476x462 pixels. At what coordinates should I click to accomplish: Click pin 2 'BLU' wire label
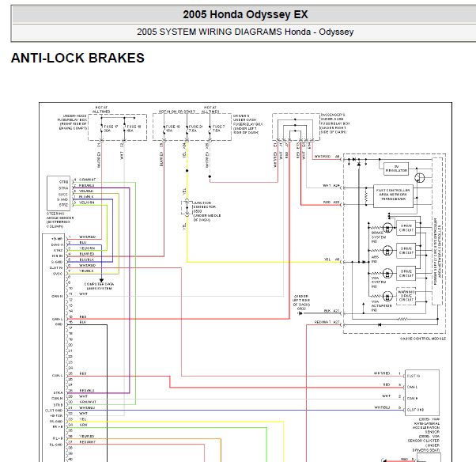(x=83, y=242)
